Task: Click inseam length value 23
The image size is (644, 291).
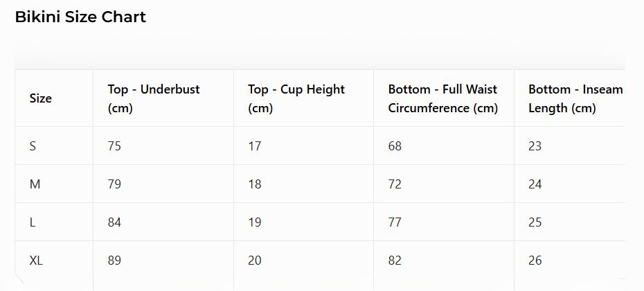Action: tap(535, 146)
